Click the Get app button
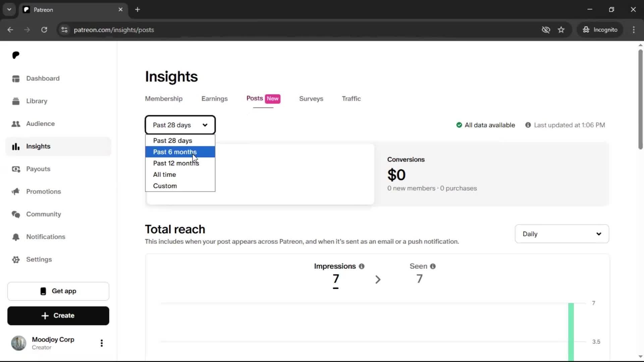The image size is (644, 362). coord(58,291)
